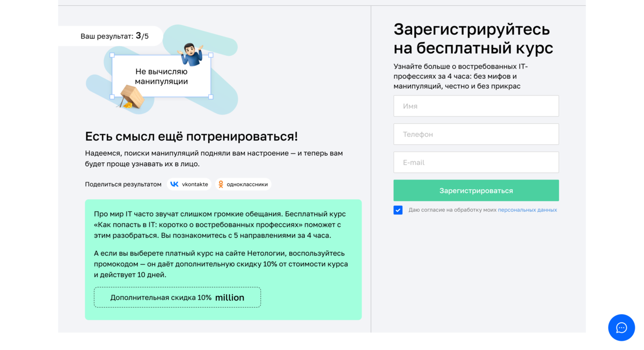
Task: Select the 'vkontakte' share pill button
Action: point(188,184)
